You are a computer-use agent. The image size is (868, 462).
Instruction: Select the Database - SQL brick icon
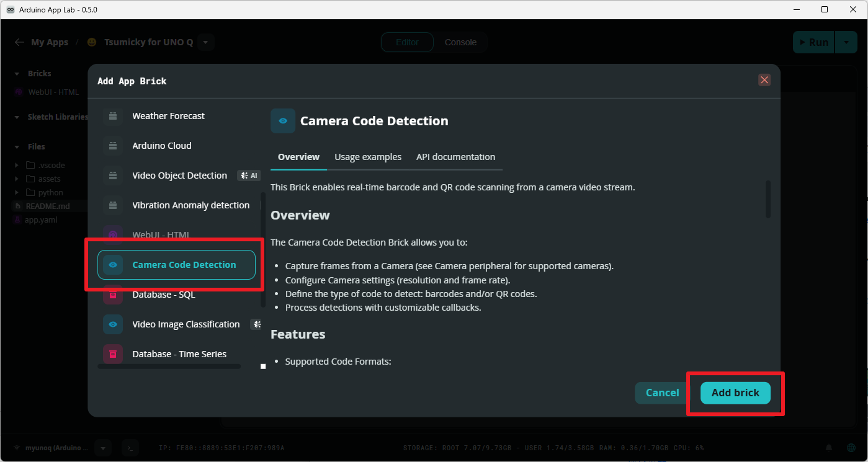tap(113, 295)
